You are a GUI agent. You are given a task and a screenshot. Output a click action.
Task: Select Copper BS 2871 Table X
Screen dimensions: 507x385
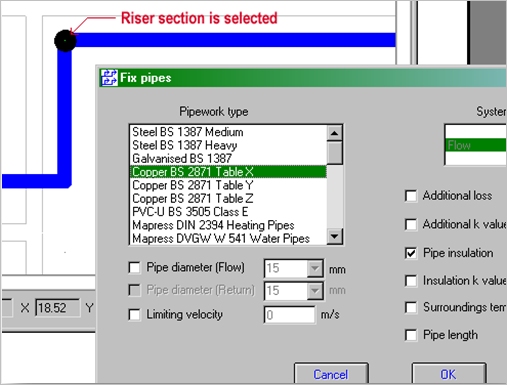click(x=228, y=172)
